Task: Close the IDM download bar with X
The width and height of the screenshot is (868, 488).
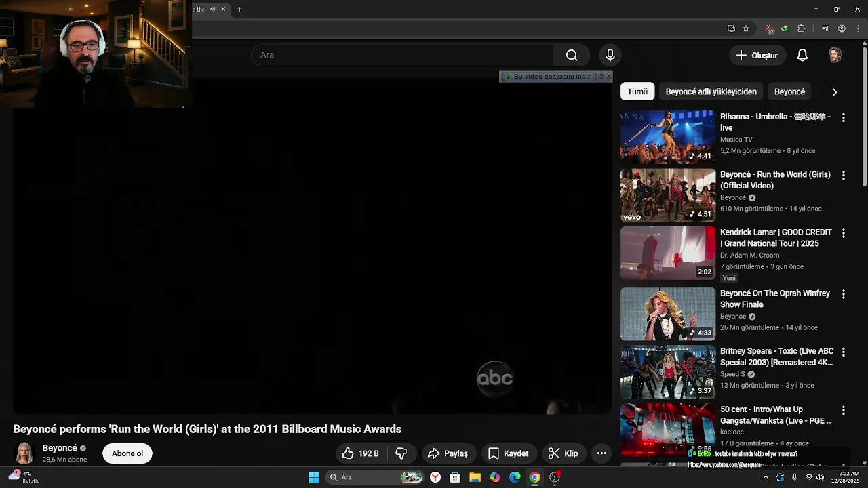Action: pyautogui.click(x=608, y=77)
